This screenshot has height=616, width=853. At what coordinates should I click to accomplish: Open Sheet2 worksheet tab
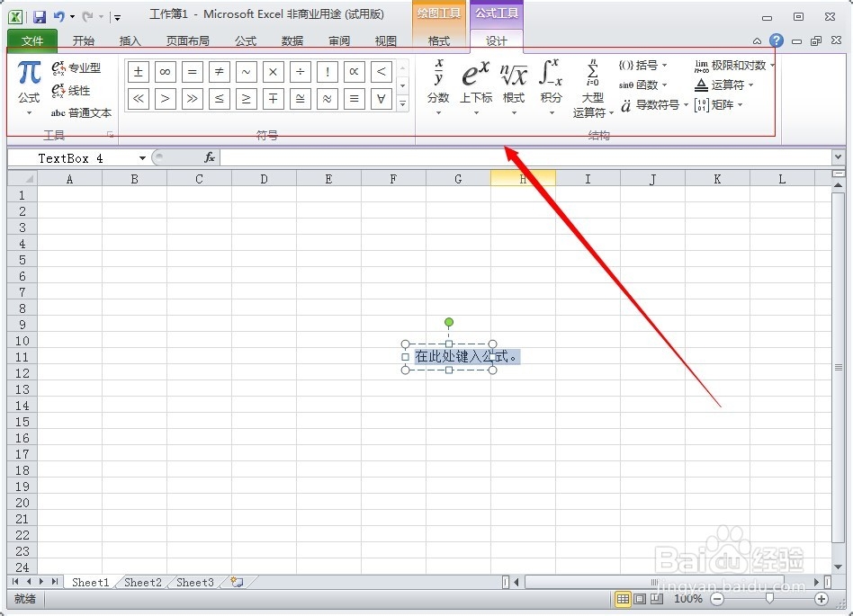[x=143, y=583]
